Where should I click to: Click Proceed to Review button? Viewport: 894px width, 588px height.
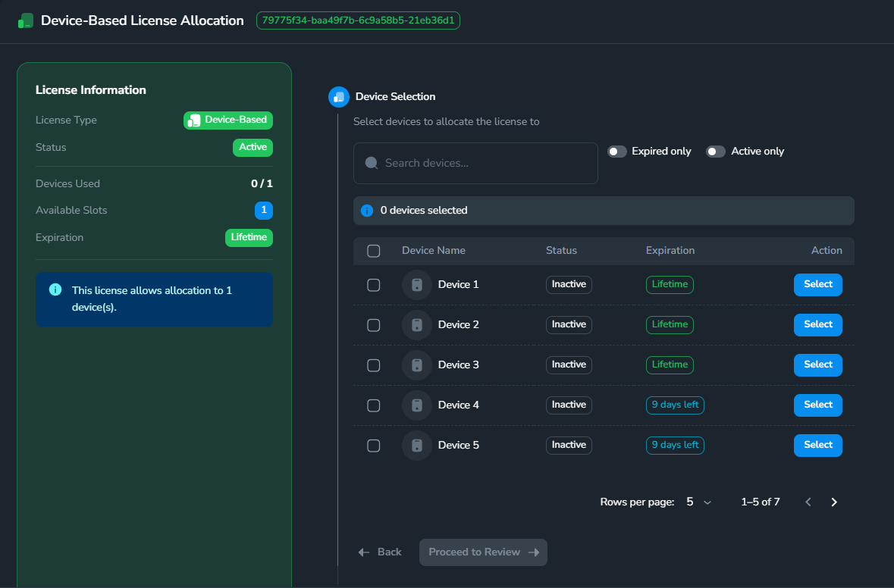[483, 552]
